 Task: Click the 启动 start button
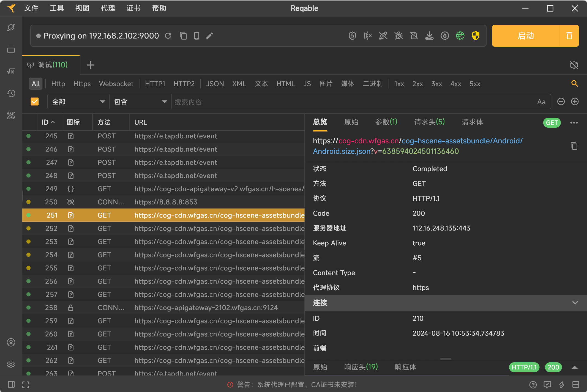(x=526, y=36)
